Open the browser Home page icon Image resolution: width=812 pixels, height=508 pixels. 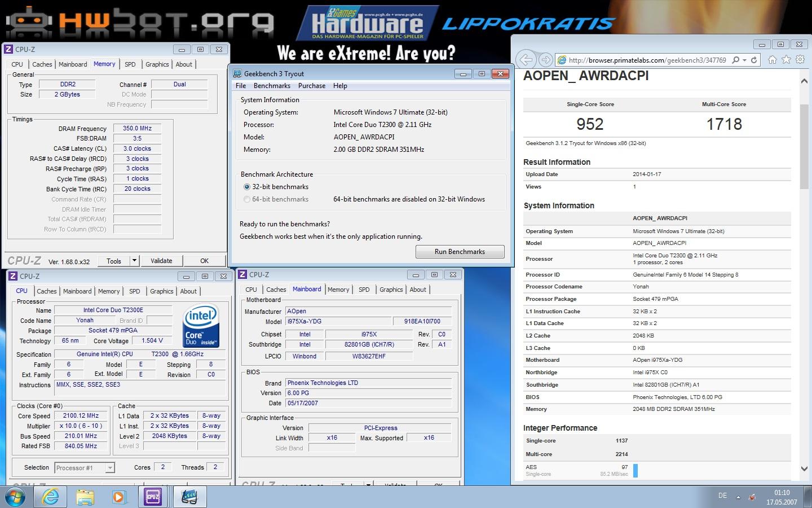point(773,60)
